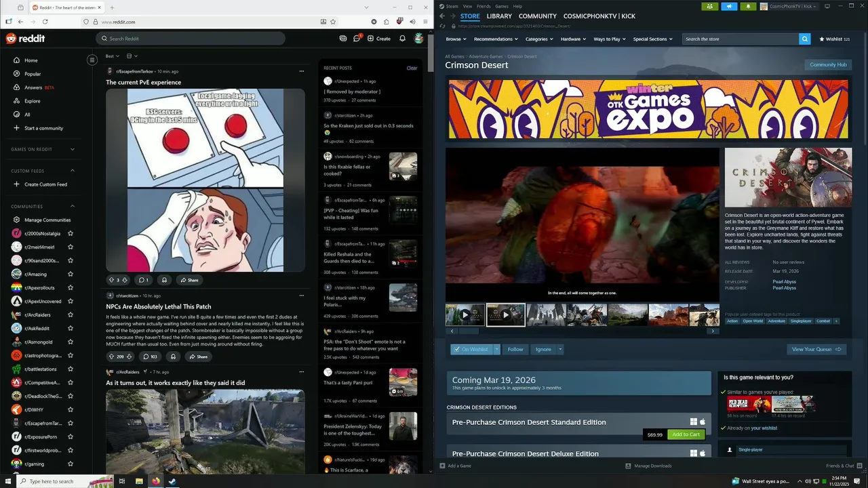Open Steam friends activity green icon
868x488 pixels.
(709, 6)
